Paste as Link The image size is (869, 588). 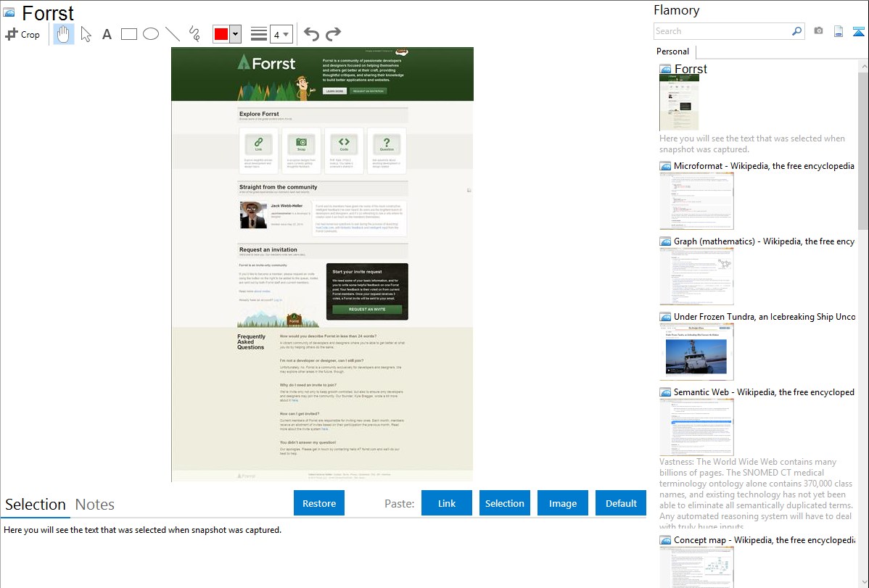coord(447,503)
